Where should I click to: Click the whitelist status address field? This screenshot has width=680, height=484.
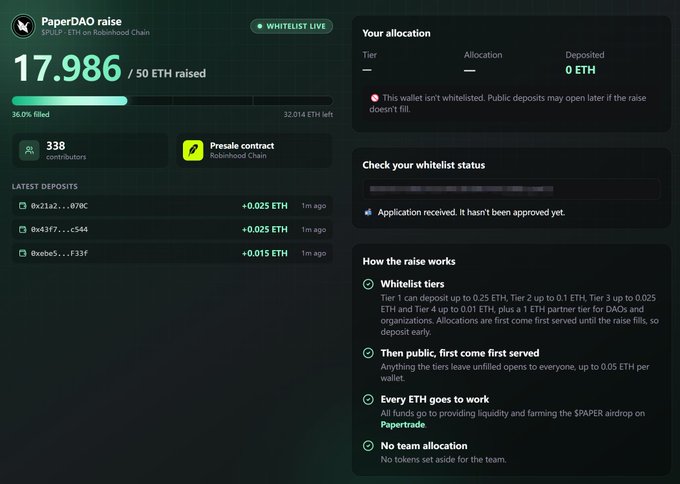511,189
